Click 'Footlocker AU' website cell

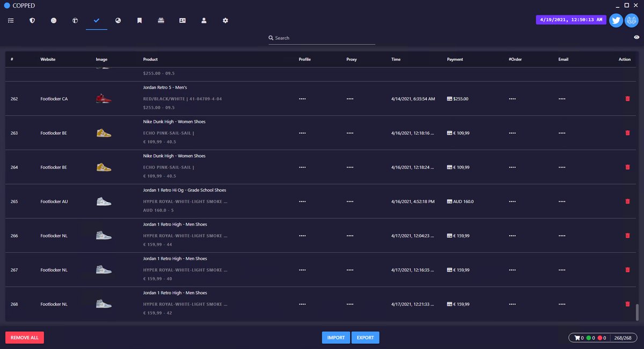(x=54, y=201)
